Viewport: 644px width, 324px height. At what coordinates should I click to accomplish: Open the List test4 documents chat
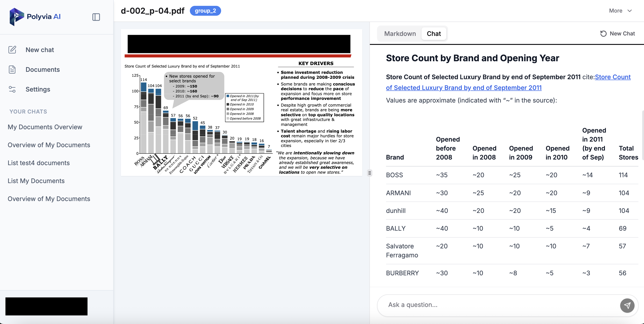[39, 163]
